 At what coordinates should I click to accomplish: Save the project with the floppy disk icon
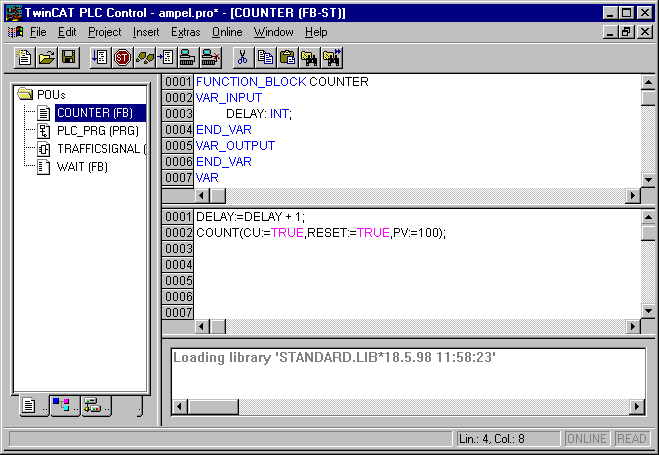tap(68, 57)
